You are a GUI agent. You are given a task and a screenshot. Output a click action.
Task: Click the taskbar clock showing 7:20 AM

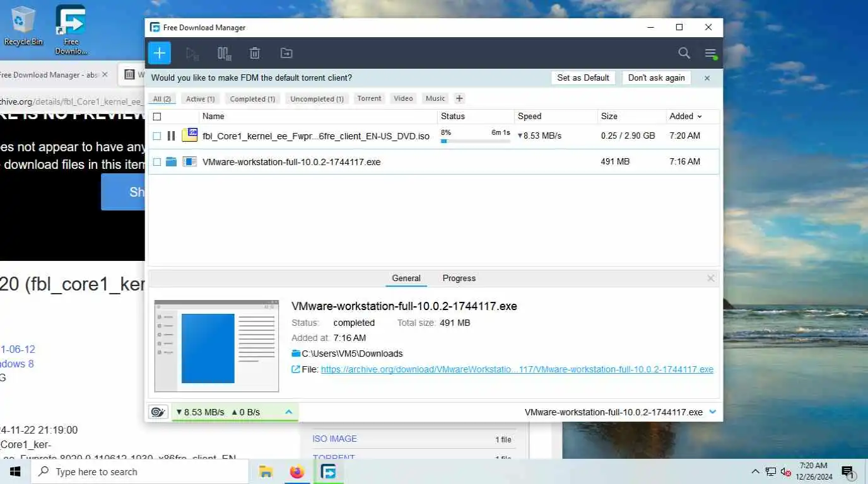812,471
